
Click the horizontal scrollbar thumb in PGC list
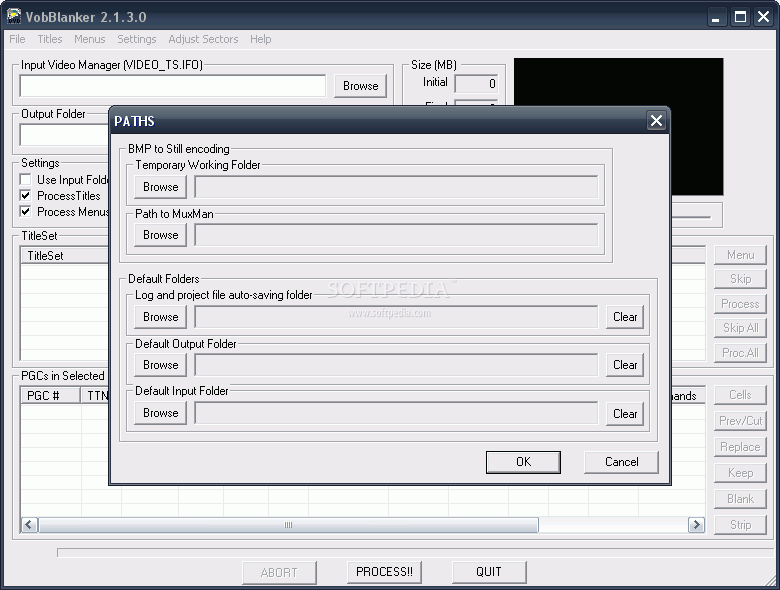pyautogui.click(x=289, y=525)
